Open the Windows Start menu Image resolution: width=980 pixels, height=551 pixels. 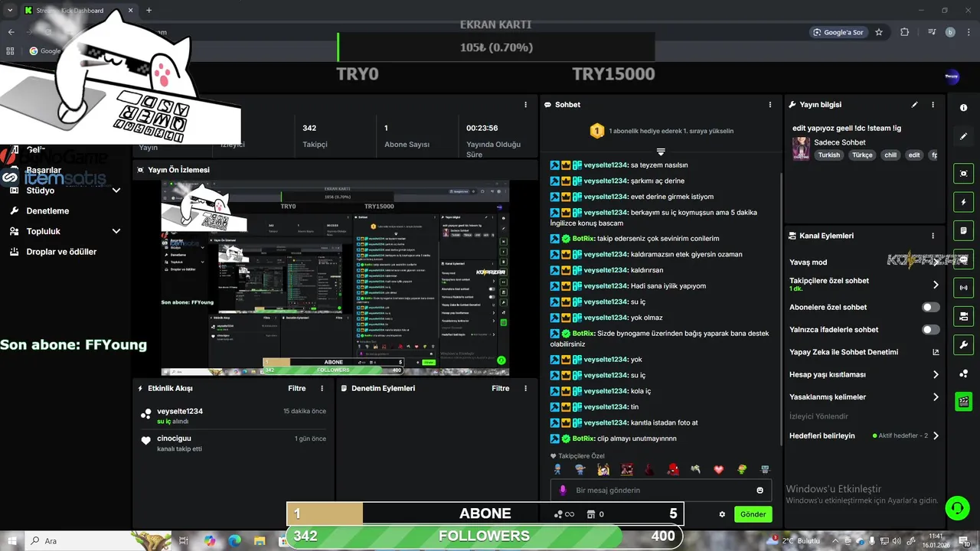(x=12, y=540)
